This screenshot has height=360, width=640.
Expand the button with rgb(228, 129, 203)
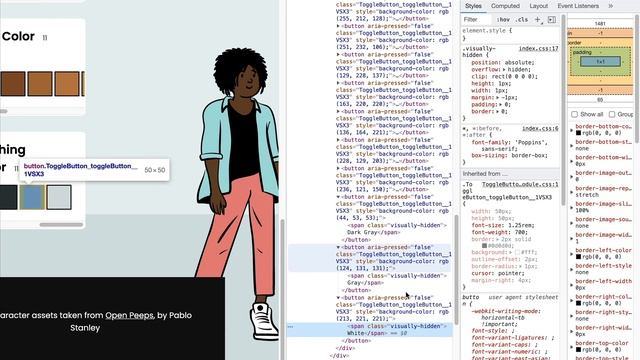pyautogui.click(x=338, y=140)
